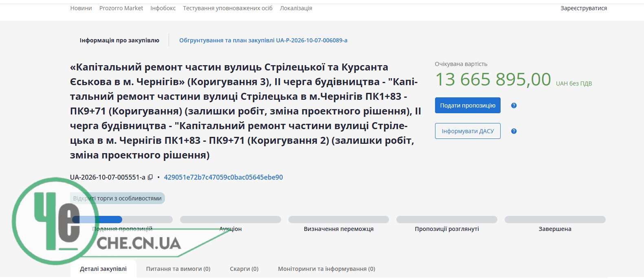Open Локалізація navigation item
This screenshot has width=644, height=279.
click(x=296, y=8)
